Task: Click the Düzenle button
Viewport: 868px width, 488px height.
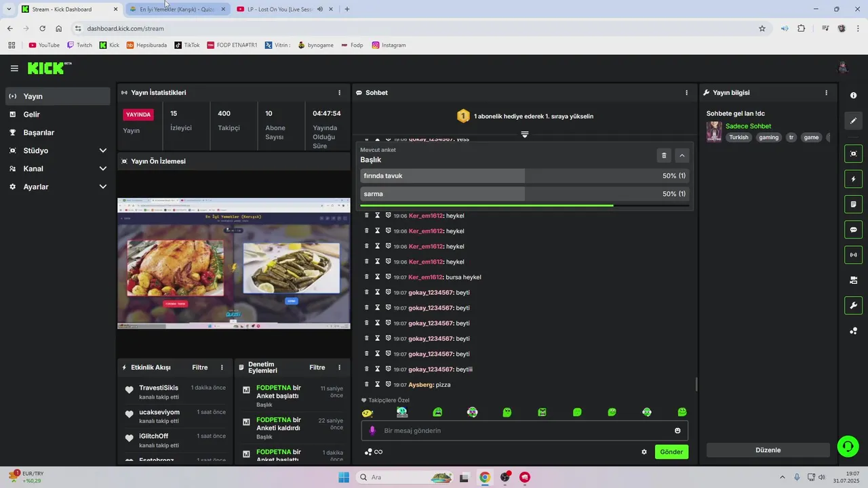Action: point(768,450)
